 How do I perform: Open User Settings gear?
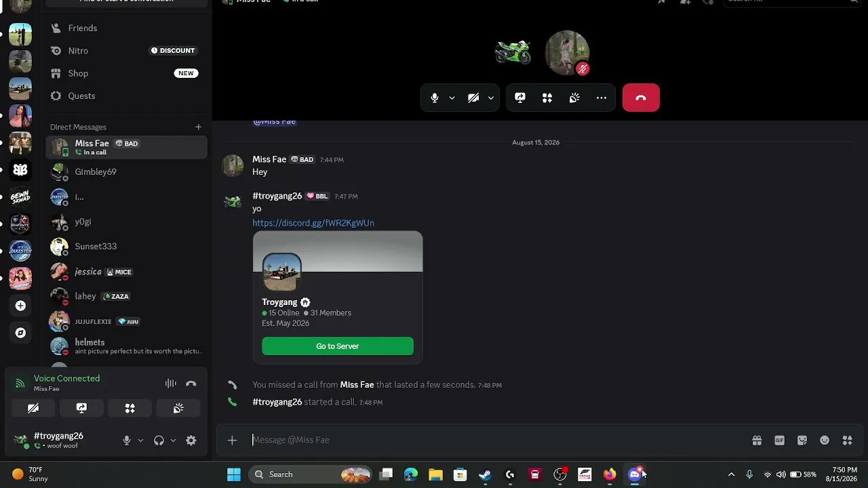(191, 441)
